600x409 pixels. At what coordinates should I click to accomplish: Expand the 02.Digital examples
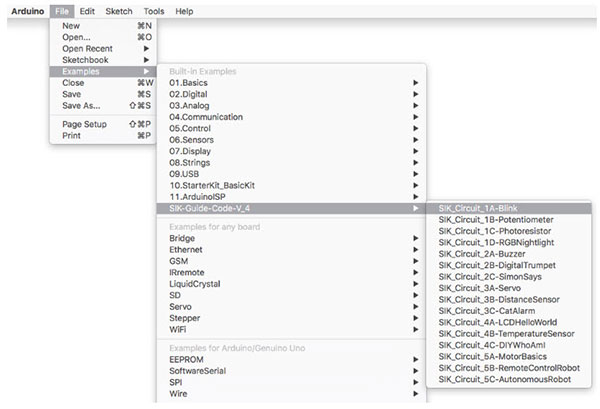(x=291, y=94)
